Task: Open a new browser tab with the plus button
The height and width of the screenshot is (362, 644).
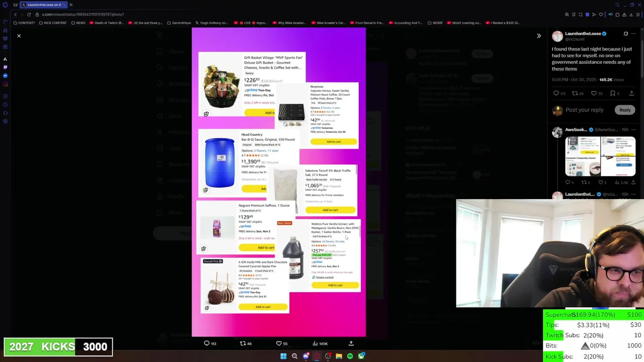Action: (71, 5)
